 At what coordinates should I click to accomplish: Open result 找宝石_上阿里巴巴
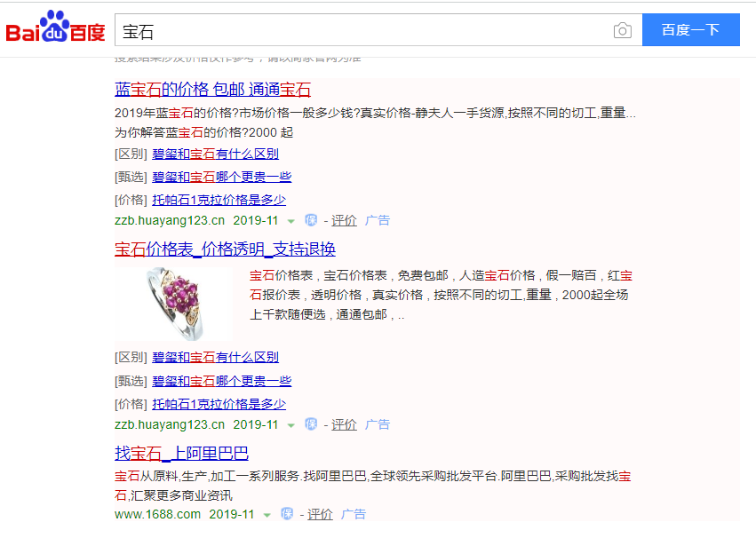[x=182, y=454]
